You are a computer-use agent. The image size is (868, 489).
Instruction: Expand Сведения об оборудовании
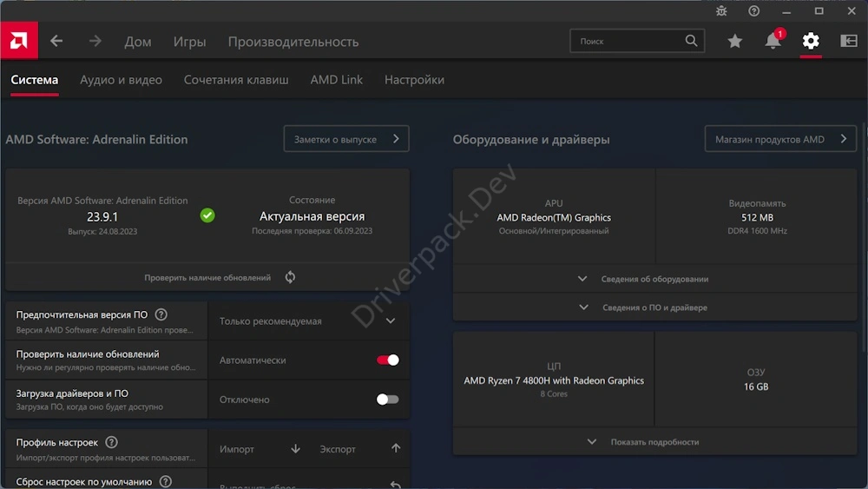[x=654, y=279]
